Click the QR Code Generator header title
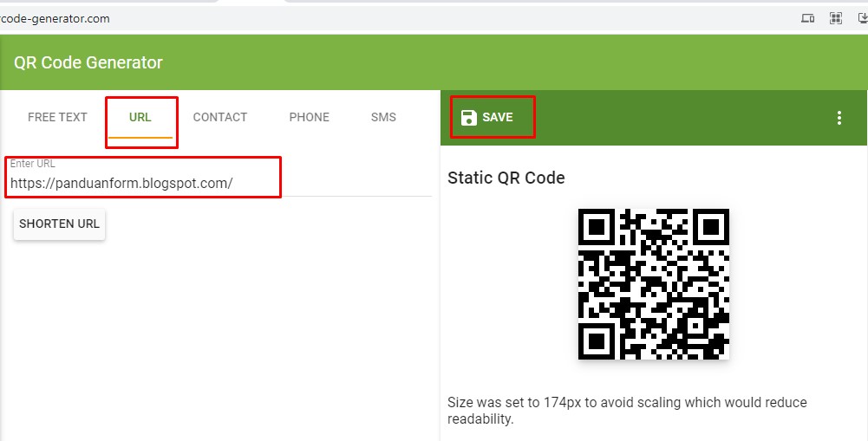Viewport: 868px width, 441px height. [x=88, y=62]
